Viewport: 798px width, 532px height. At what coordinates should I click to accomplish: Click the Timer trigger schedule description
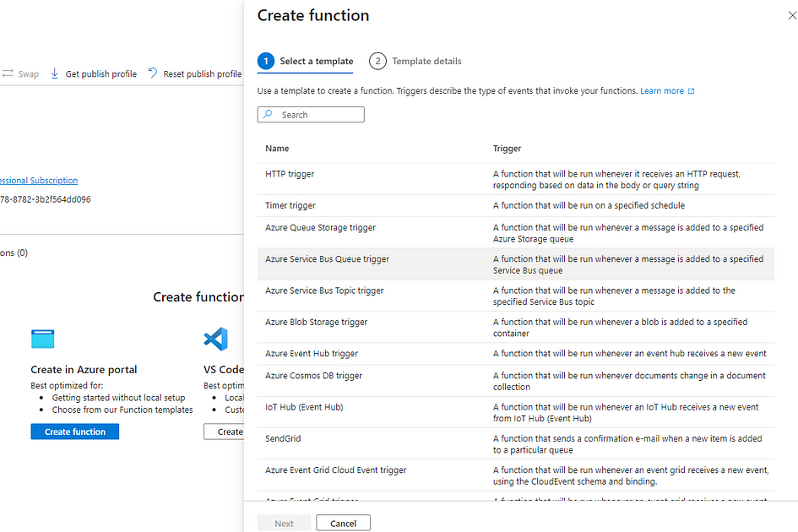589,206
